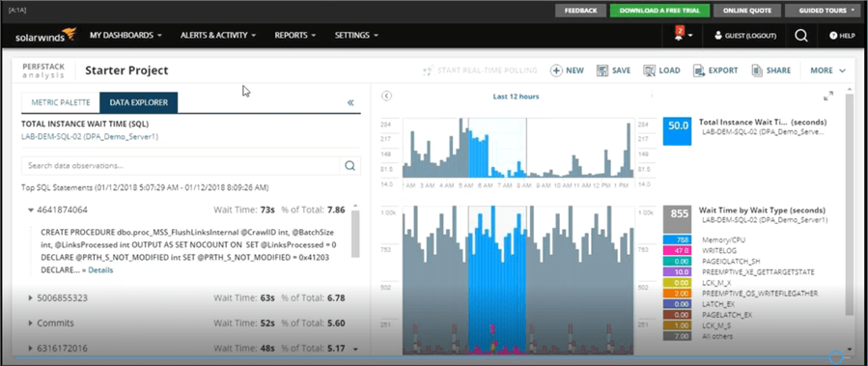The height and width of the screenshot is (366, 868).
Task: Click the PerfStack analysis logo
Action: (43, 70)
